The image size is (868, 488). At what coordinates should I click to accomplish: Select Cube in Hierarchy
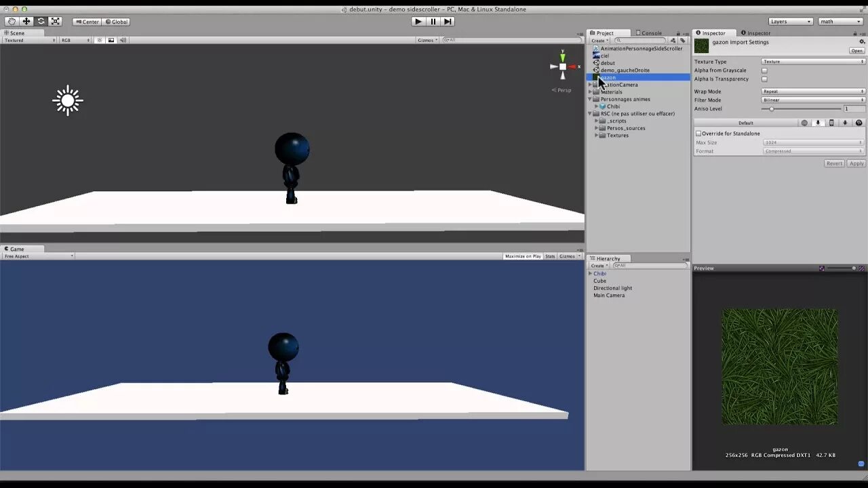(x=600, y=281)
